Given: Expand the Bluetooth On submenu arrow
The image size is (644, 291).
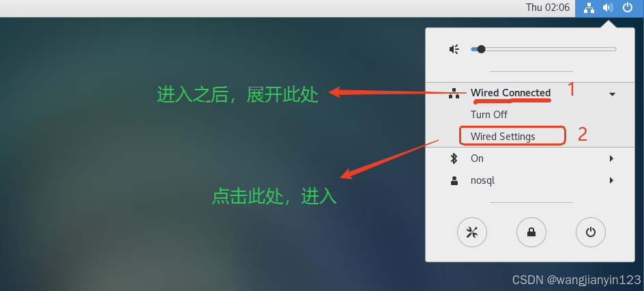Looking at the screenshot, I should [611, 158].
